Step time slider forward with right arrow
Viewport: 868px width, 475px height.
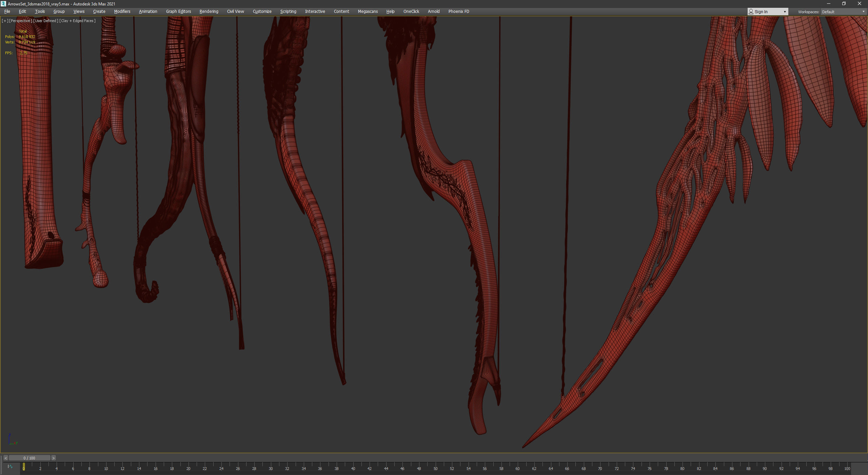pyautogui.click(x=53, y=458)
